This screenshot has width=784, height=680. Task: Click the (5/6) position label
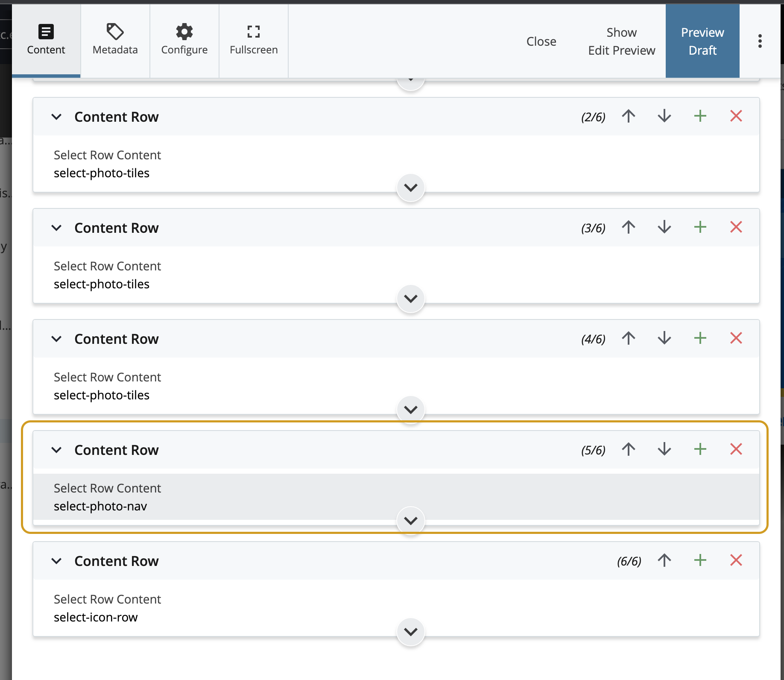coord(593,450)
